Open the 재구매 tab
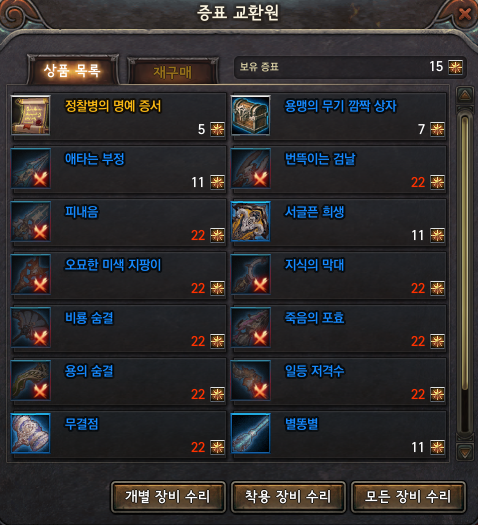Screen dimensions: 478x525 click(x=173, y=72)
